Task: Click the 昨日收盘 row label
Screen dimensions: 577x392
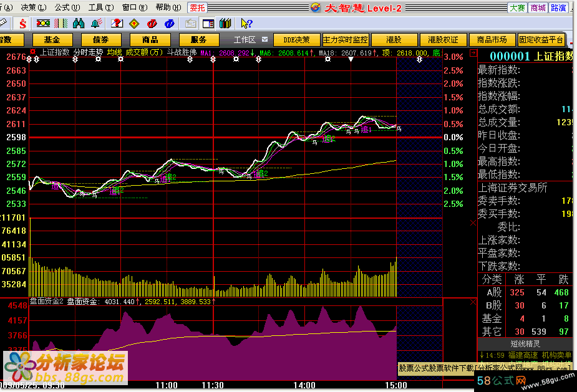Action: [x=499, y=135]
